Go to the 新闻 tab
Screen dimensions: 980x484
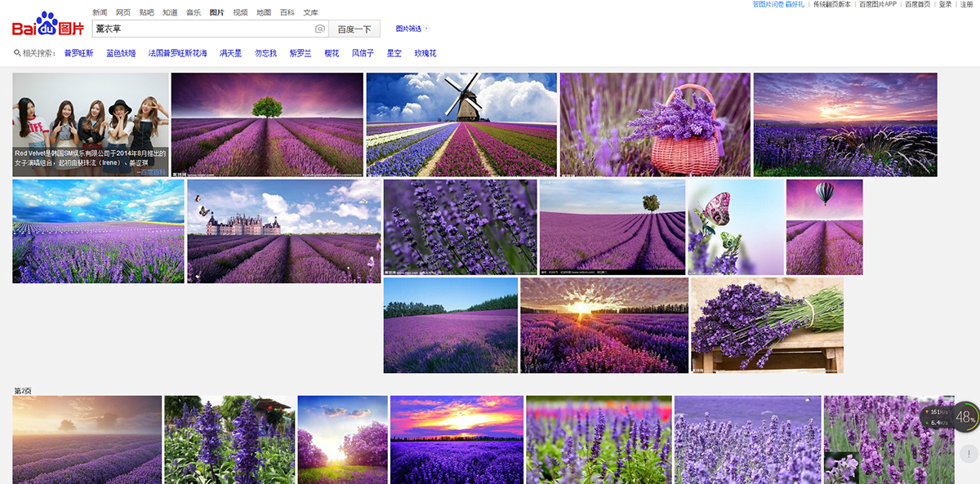point(100,12)
